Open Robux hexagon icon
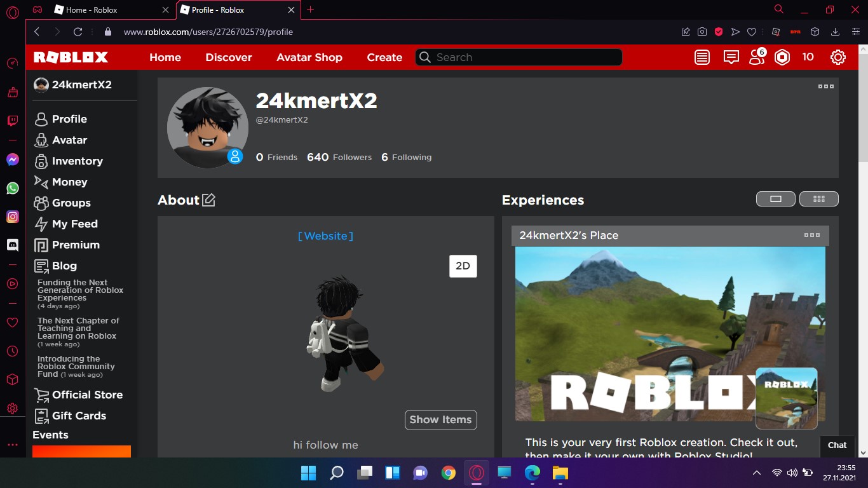The height and width of the screenshot is (488, 868). pos(782,57)
